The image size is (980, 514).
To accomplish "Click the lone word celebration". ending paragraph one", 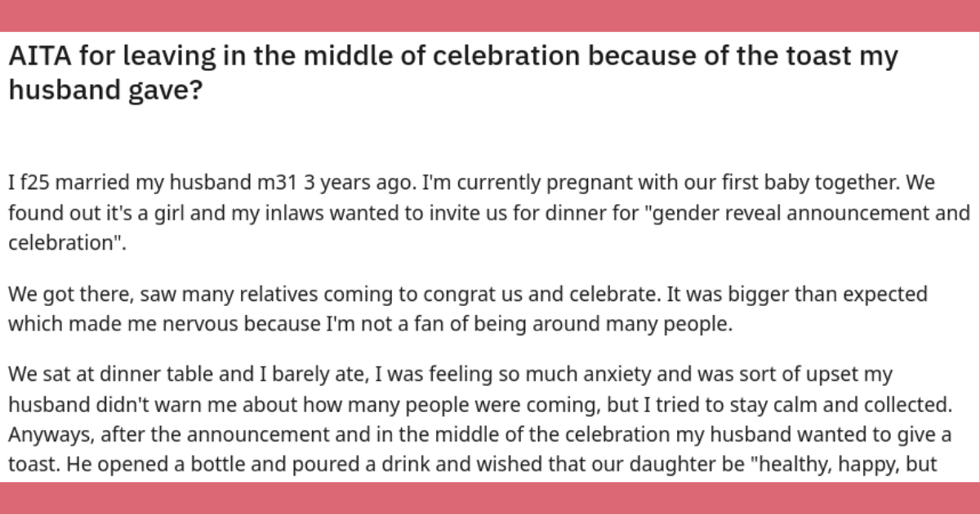I will tap(68, 243).
